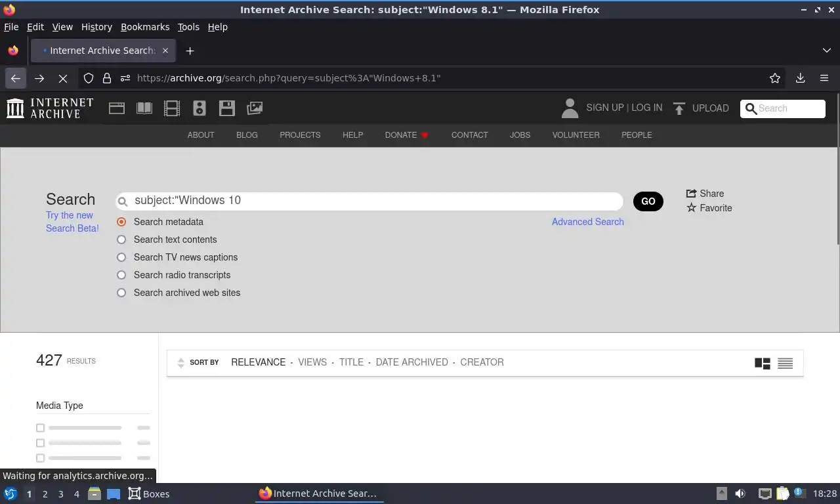The width and height of the screenshot is (840, 504).
Task: Tick the third Media Type checkbox
Action: [x=40, y=458]
